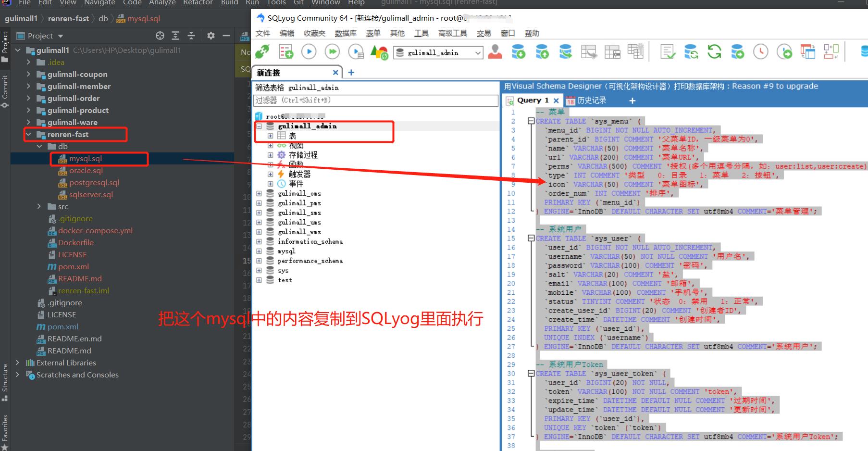Click the db breadcrumb in navigation bar
Screen dimensions: 868x451
(103, 19)
